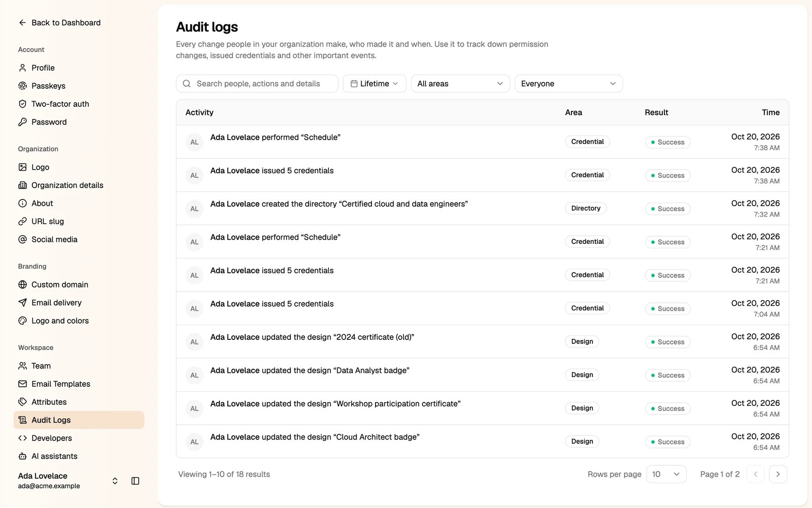Viewport: 812px width, 508px height.
Task: Click the Custom domain globe icon
Action: coord(22,284)
